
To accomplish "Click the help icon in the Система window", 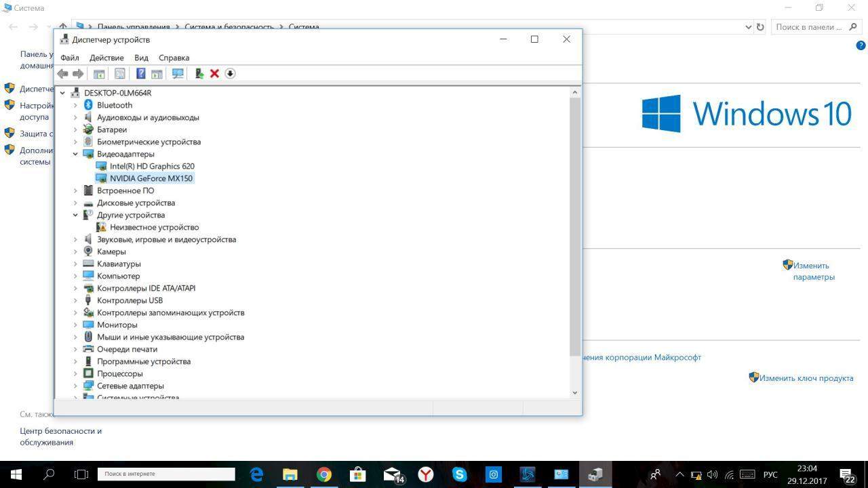I will (861, 45).
